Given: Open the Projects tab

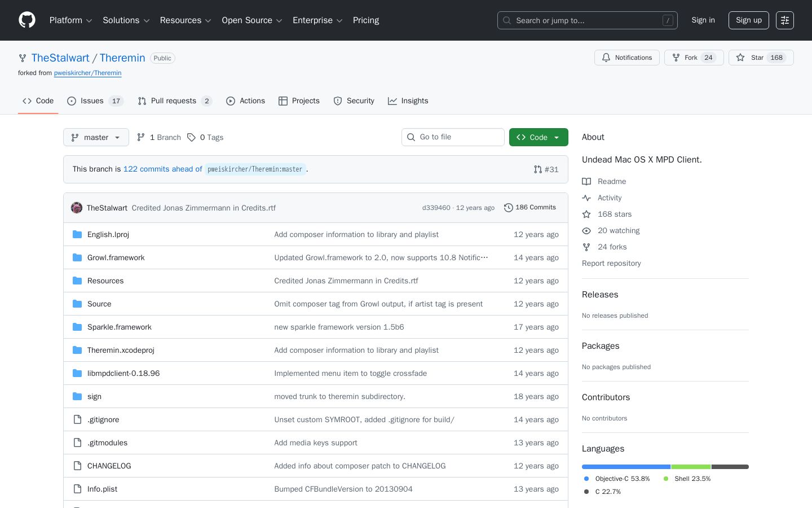Looking at the screenshot, I should point(299,101).
